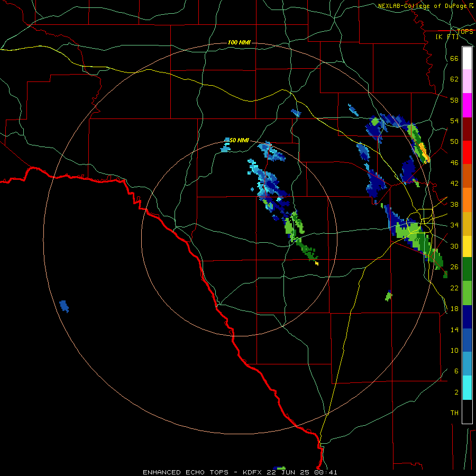Click the '34' legend value
Viewport: 476px width, 476px height.
(454, 225)
